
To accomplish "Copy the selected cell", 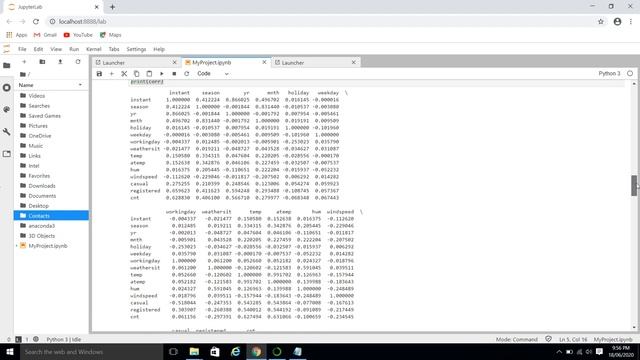I will pos(137,74).
